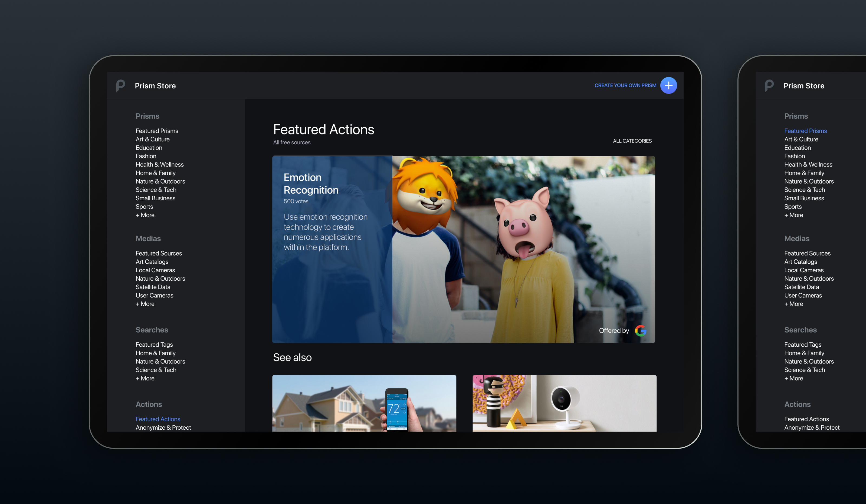
Task: Select Featured Prisms in main sidebar
Action: (x=157, y=131)
